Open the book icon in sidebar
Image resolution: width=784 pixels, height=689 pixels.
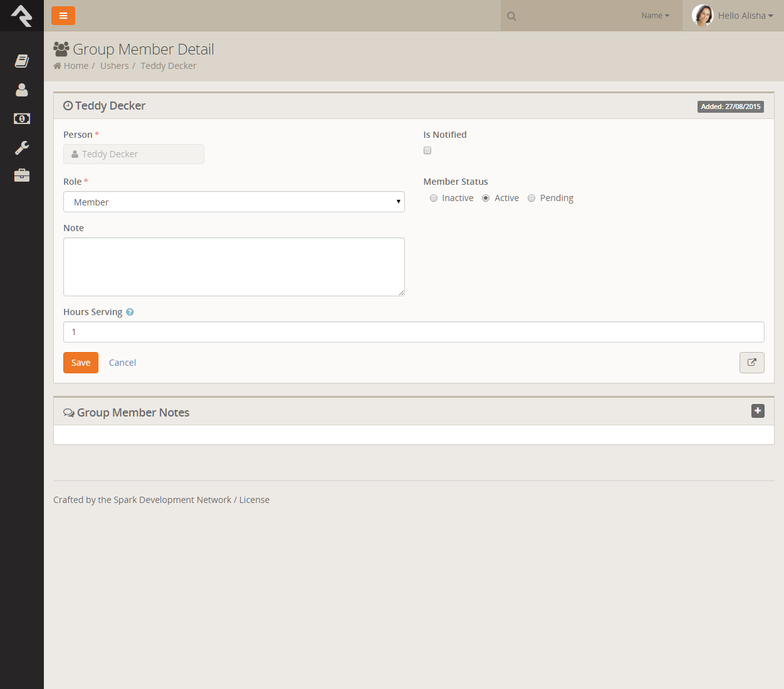click(x=22, y=61)
